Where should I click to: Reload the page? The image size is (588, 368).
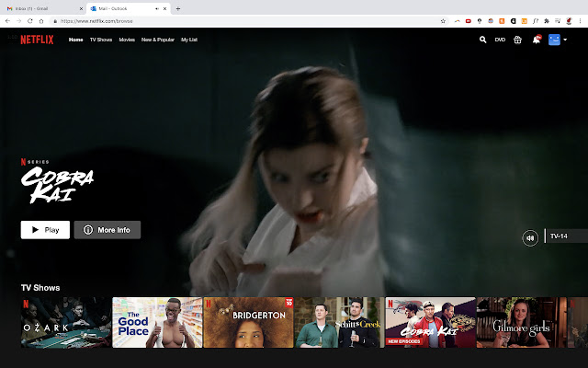(x=30, y=21)
